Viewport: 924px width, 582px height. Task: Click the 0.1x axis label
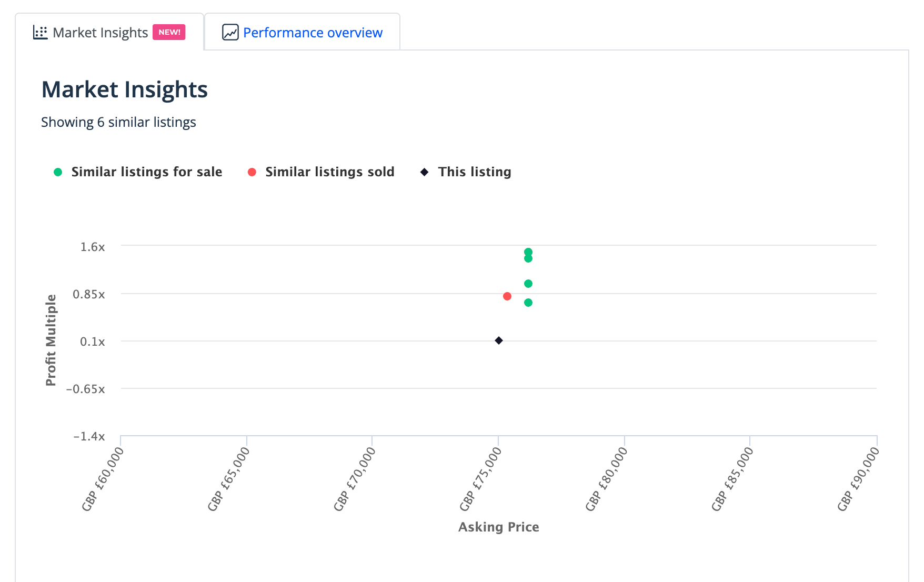point(93,342)
